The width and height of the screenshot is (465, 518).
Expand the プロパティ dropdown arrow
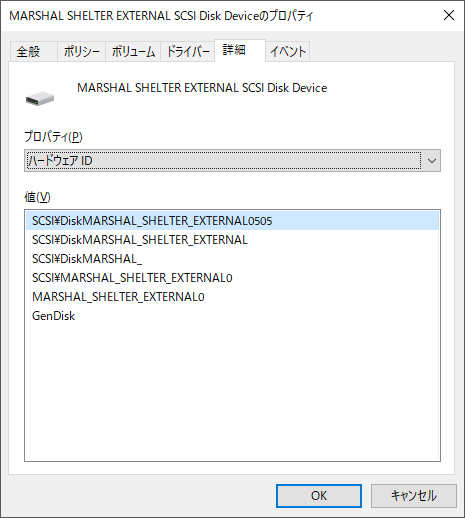tap(432, 161)
